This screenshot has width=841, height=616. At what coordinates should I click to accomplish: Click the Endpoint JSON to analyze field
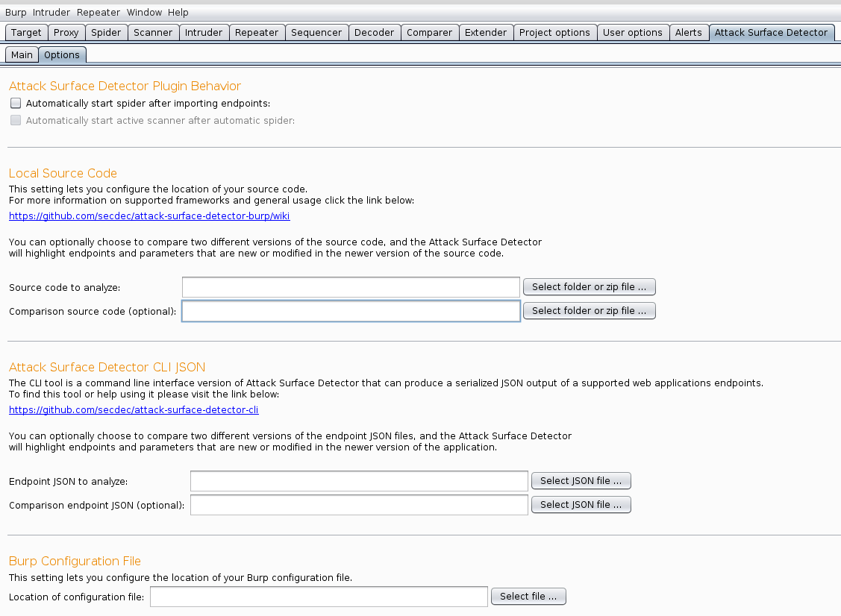pos(359,482)
